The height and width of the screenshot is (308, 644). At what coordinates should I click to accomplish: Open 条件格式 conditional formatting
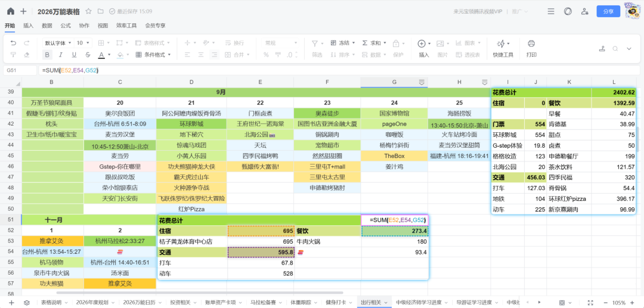click(x=151, y=55)
